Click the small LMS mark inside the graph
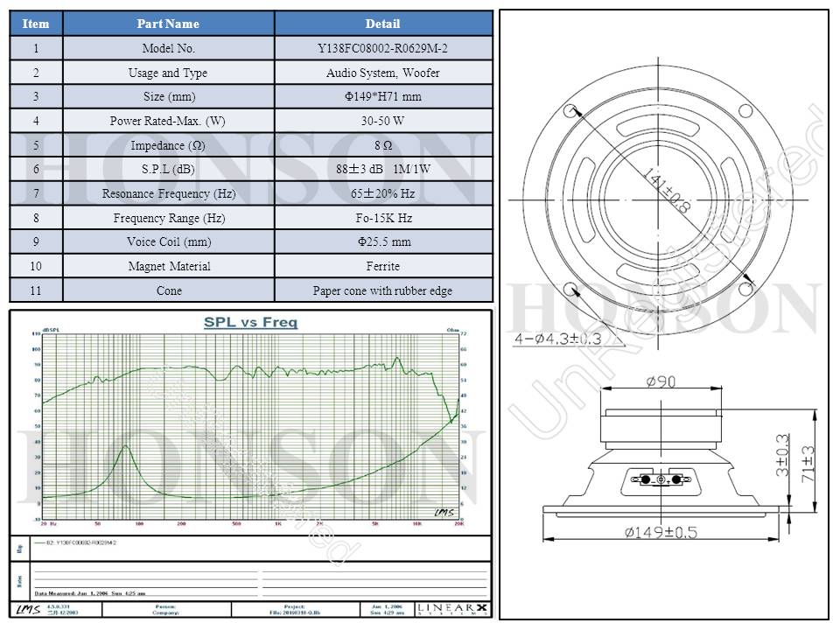 tap(444, 512)
